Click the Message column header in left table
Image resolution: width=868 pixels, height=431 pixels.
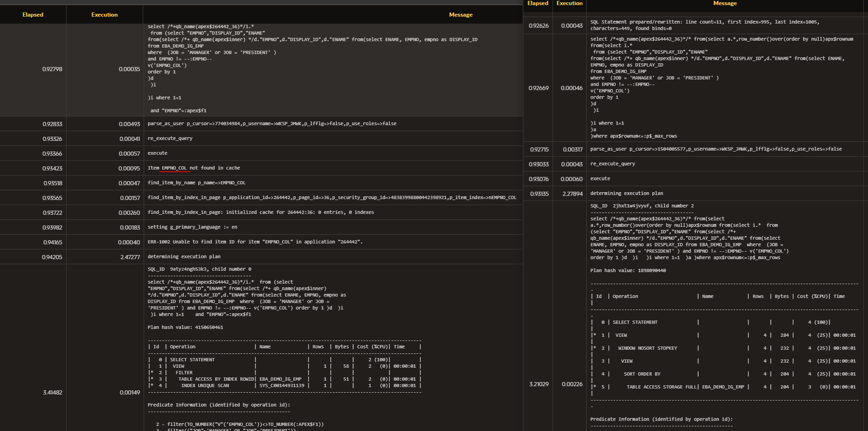[x=461, y=15]
